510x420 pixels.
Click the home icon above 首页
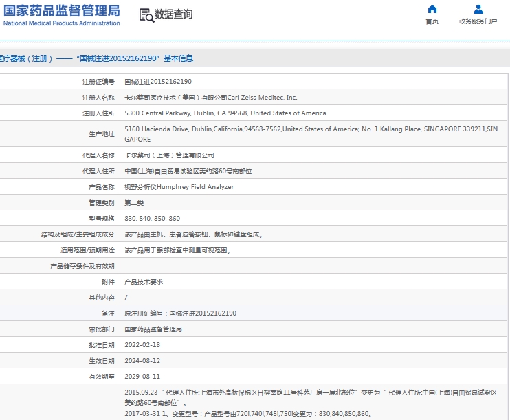(x=432, y=10)
